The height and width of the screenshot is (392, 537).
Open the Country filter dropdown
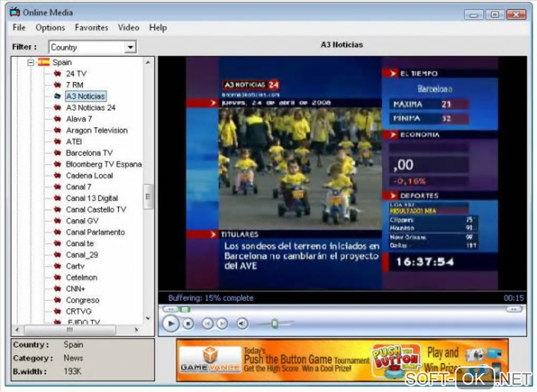pyautogui.click(x=130, y=47)
